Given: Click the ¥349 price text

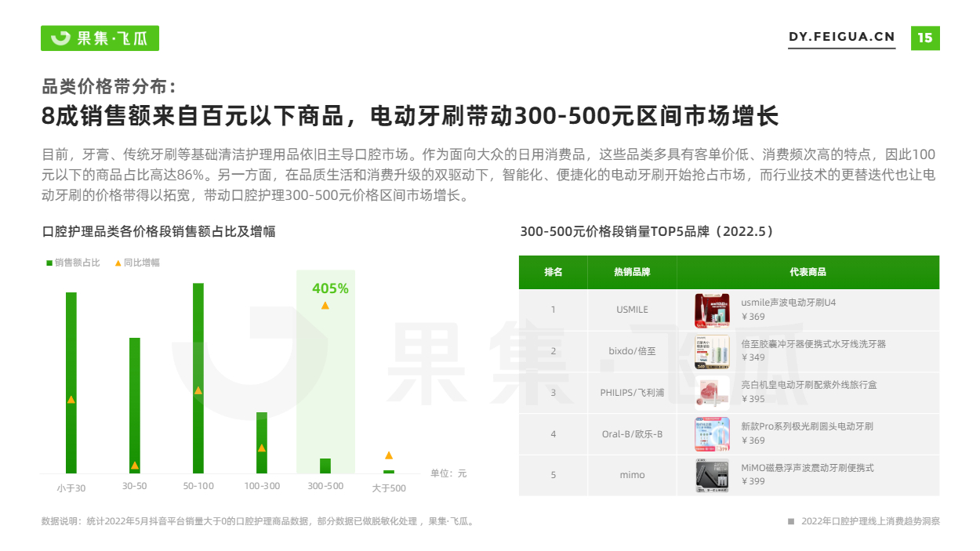Looking at the screenshot, I should point(753,357).
